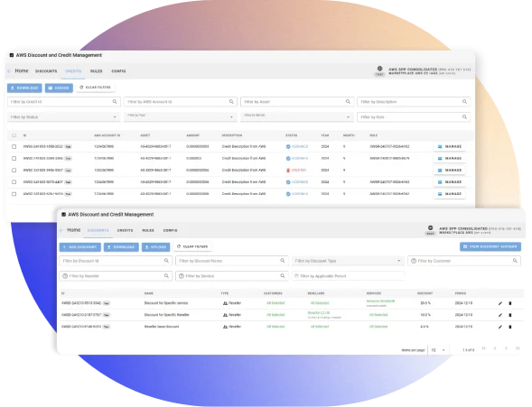Click the help icon in Filter by Reseller

click(65, 276)
